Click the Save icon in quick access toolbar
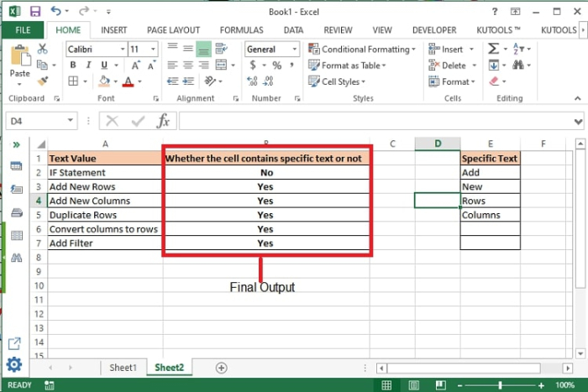The height and width of the screenshot is (392, 588). point(35,12)
